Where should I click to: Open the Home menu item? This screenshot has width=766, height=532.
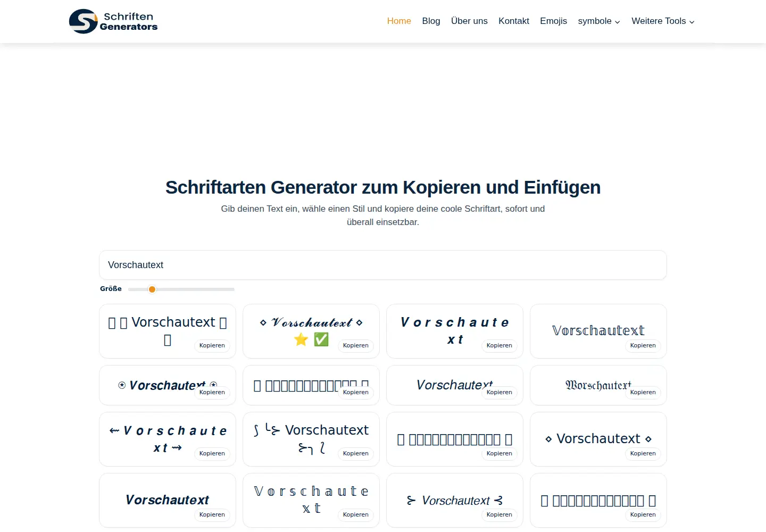tap(399, 21)
